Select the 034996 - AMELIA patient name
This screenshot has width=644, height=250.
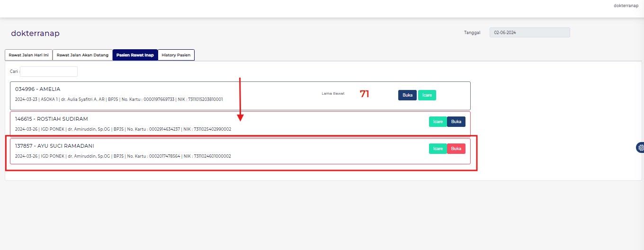pyautogui.click(x=38, y=89)
